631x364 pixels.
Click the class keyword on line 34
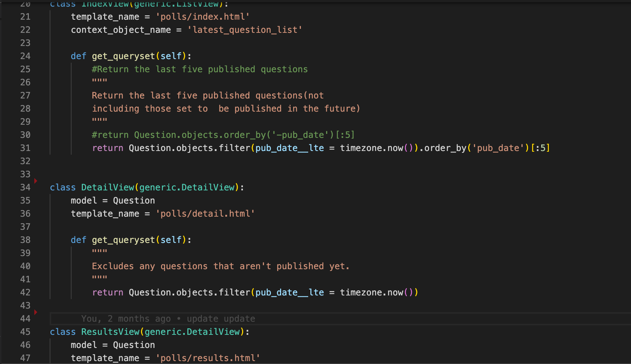(x=63, y=187)
